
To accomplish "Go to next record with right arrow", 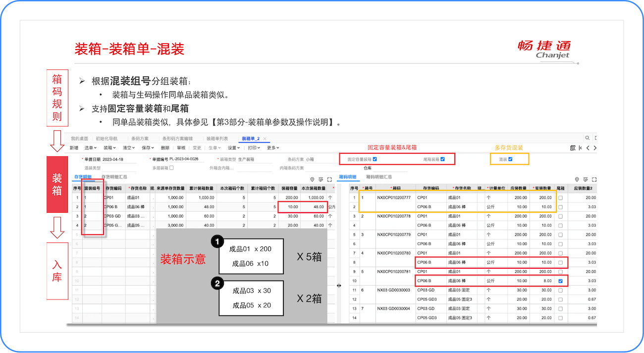I will [x=594, y=148].
